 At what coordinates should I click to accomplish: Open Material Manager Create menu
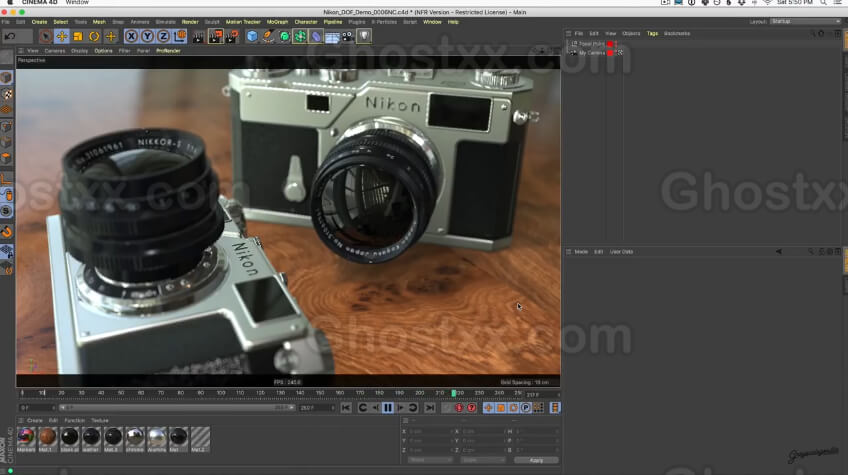35,420
